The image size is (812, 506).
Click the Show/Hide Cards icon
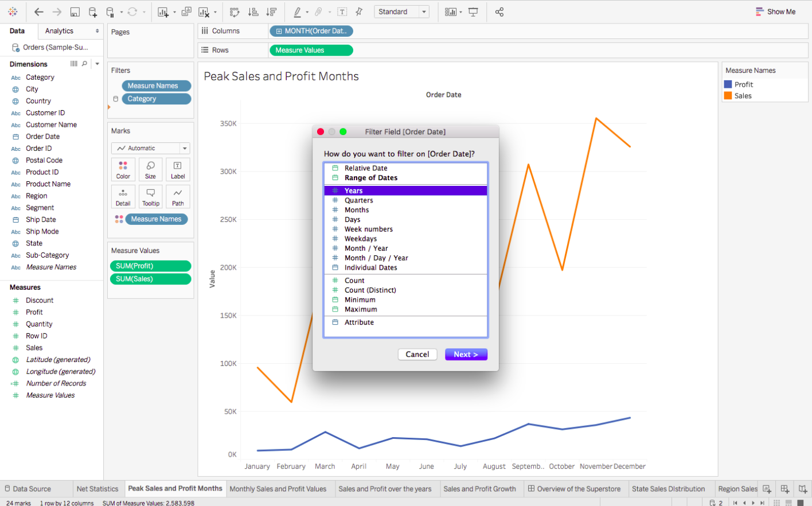tap(451, 11)
